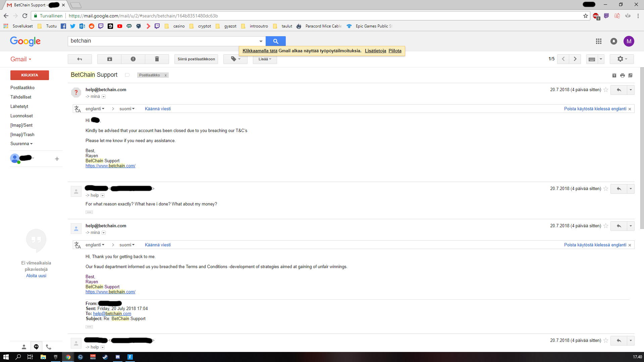Toggle the importance marker next to subject
The width and height of the screenshot is (644, 362).
tap(127, 75)
